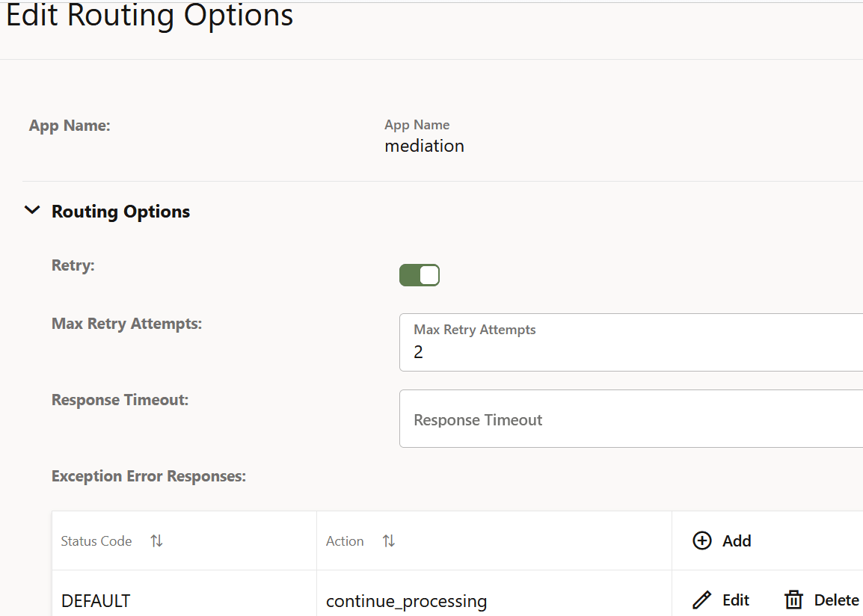
Task: Sort by Status Code using arrows icon
Action: click(156, 541)
